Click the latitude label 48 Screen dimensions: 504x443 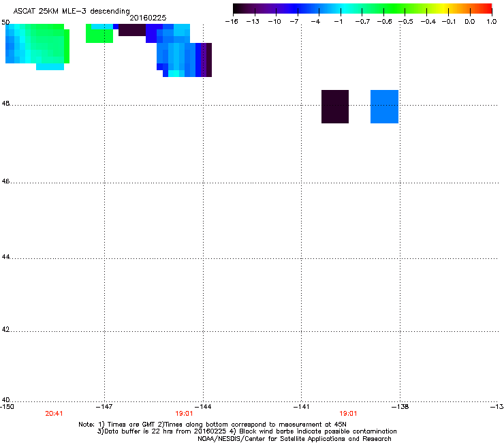click(x=5, y=104)
